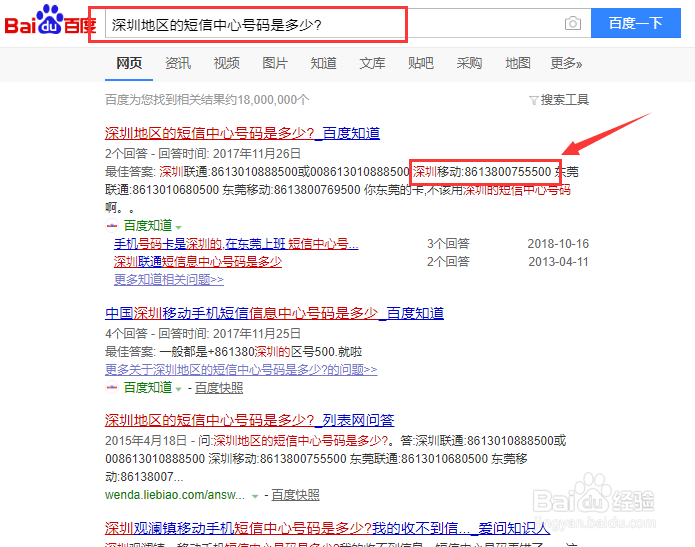Switch to the 图片 tab
Screen dimensions: 695x547
point(275,63)
